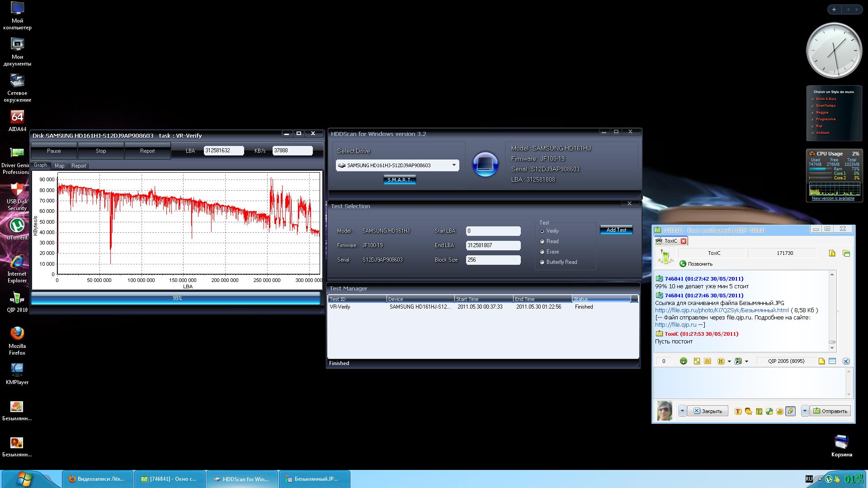This screenshot has width=868, height=488.
Task: Select the Read test radio button
Action: click(542, 241)
